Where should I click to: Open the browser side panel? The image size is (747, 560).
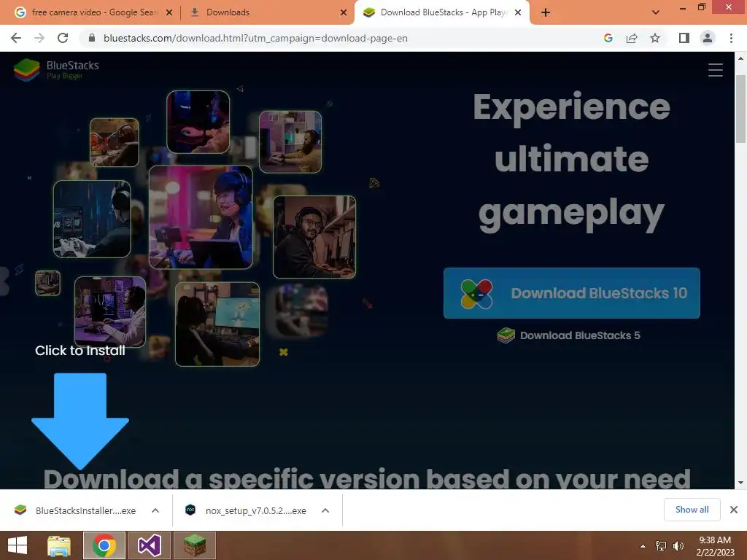coord(684,38)
